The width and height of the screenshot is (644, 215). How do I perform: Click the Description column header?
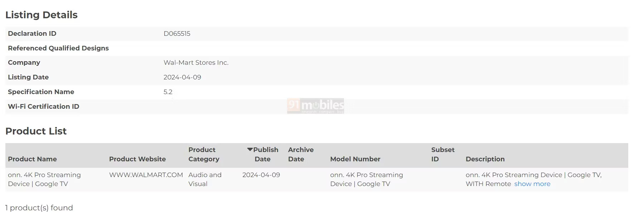point(485,159)
